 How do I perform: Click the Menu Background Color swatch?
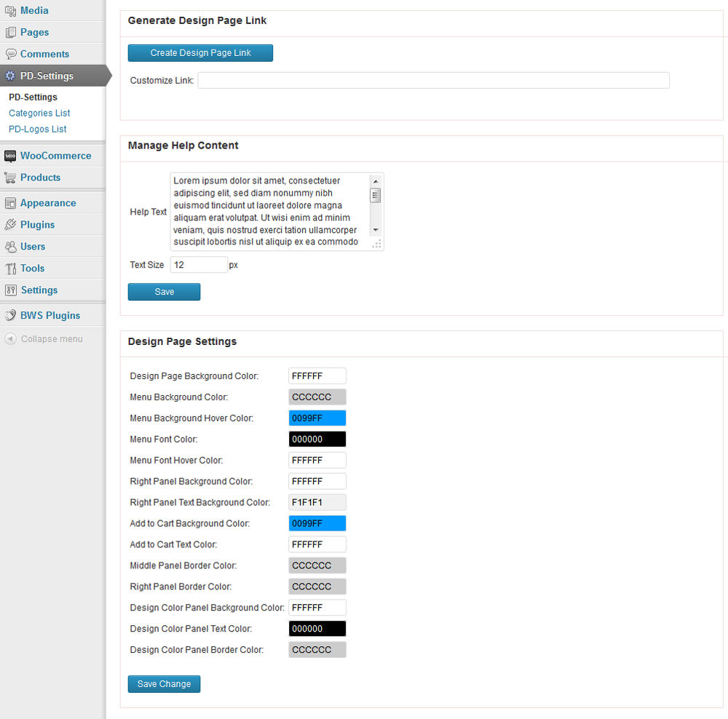pyautogui.click(x=317, y=397)
